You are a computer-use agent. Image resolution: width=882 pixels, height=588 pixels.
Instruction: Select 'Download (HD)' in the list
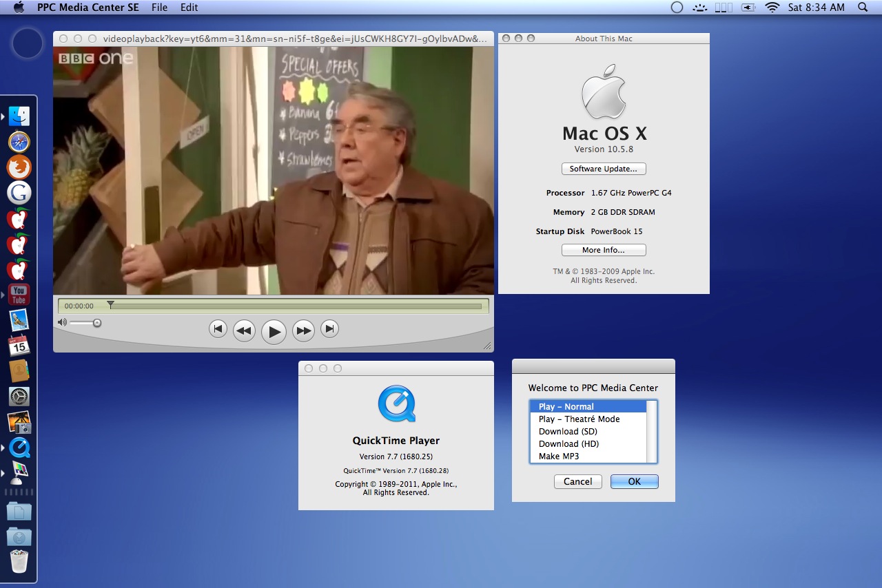(x=588, y=444)
